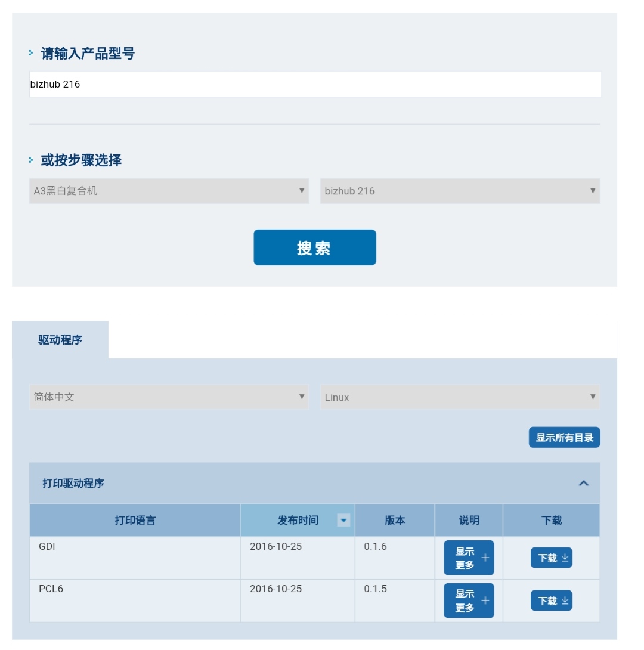Click the GDI row date 2016-10-25
This screenshot has width=644, height=650.
coord(275,546)
